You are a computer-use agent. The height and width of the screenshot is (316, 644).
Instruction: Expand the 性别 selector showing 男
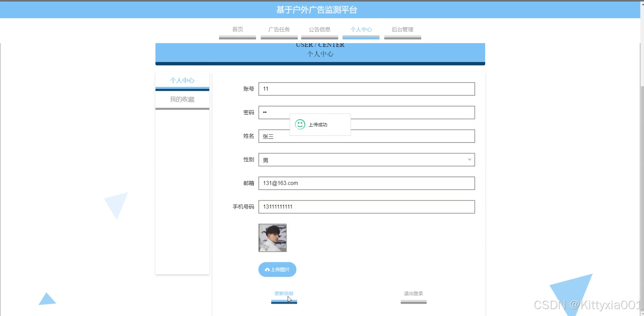pos(366,160)
